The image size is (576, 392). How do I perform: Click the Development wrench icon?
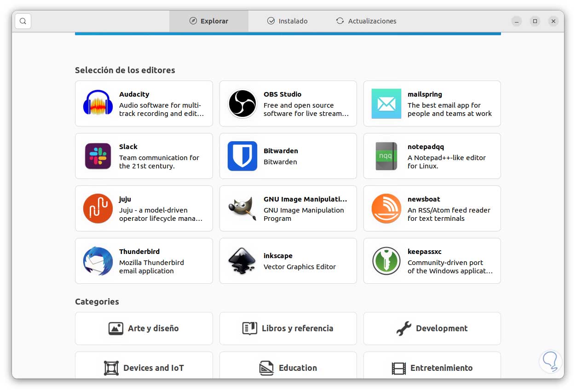pos(403,329)
